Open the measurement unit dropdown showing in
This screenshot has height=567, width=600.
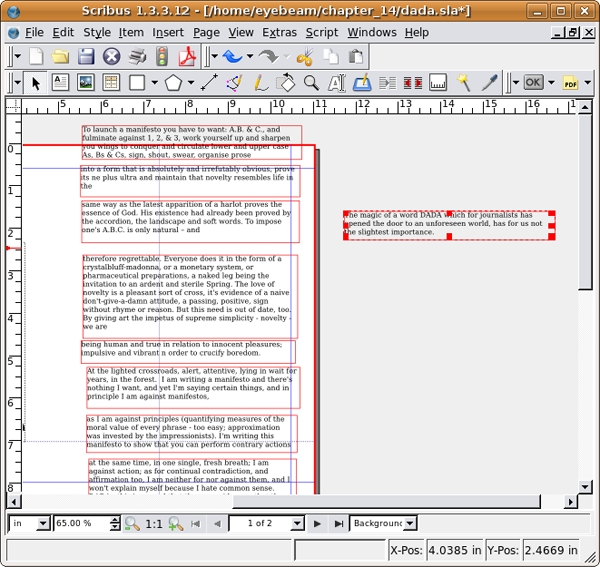28,523
